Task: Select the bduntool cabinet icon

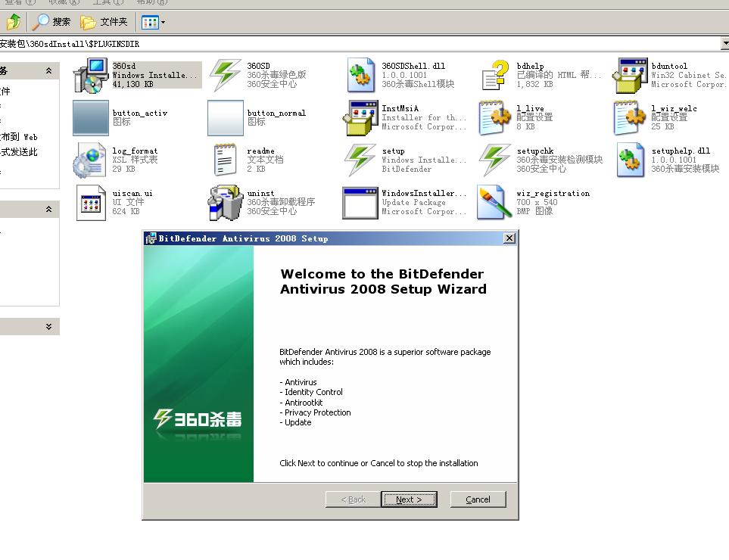Action: point(630,75)
